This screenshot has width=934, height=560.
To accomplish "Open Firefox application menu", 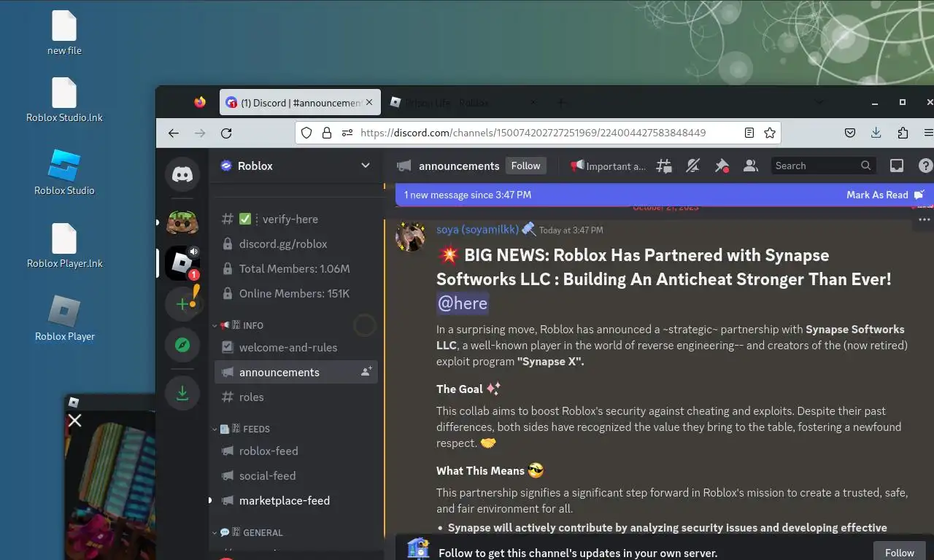I will click(x=928, y=133).
